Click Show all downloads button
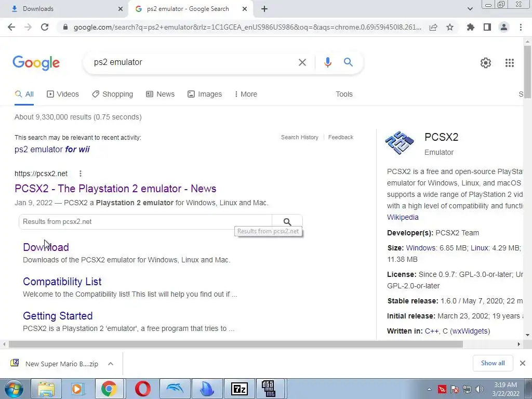 [493, 363]
